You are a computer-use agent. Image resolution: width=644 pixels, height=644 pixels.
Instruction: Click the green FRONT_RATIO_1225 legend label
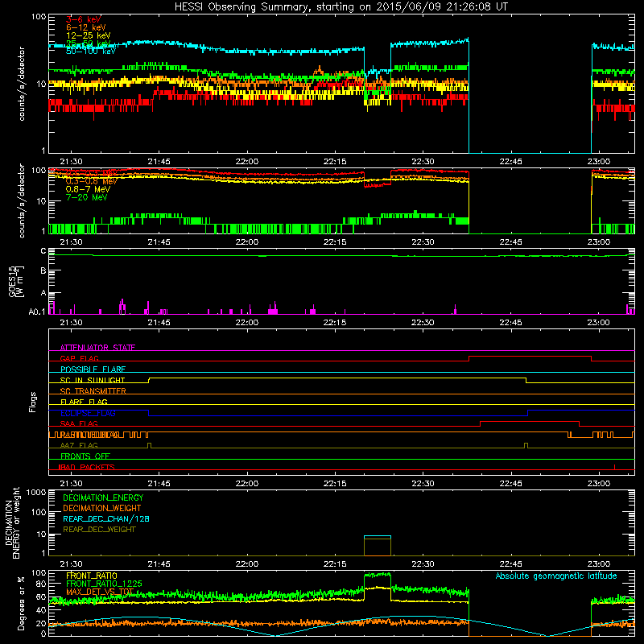click(104, 584)
